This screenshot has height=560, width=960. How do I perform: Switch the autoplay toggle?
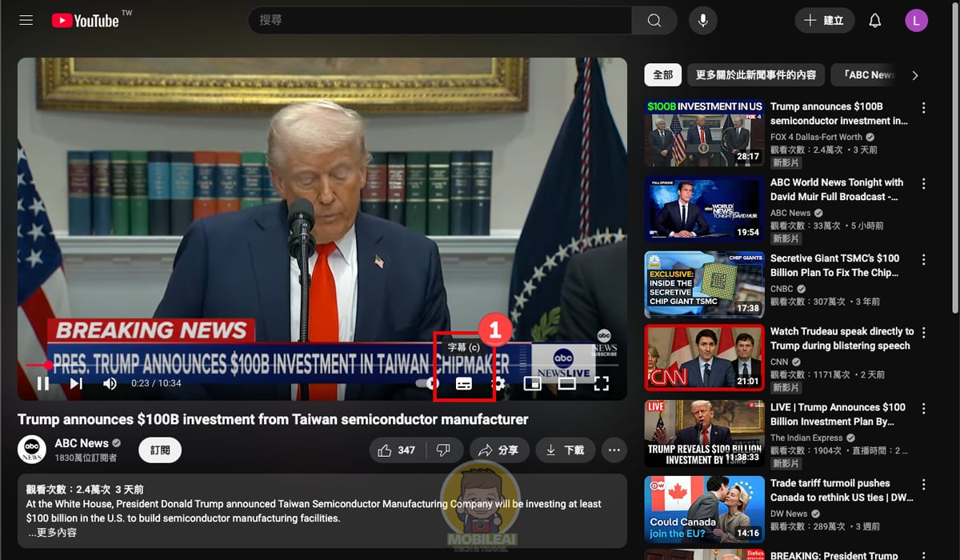pyautogui.click(x=427, y=383)
